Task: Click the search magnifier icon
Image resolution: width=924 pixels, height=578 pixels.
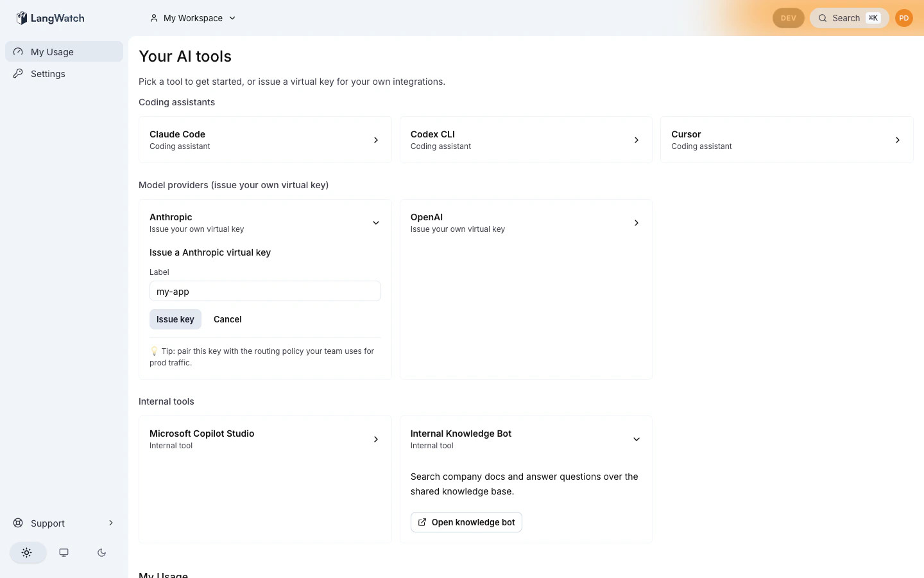Action: click(823, 18)
